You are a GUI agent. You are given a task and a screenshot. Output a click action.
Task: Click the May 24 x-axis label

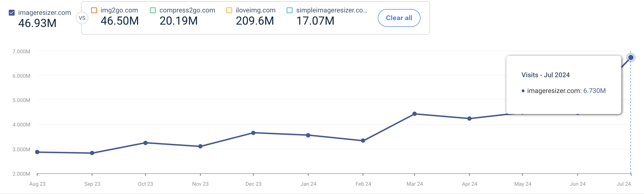pyautogui.click(x=523, y=184)
